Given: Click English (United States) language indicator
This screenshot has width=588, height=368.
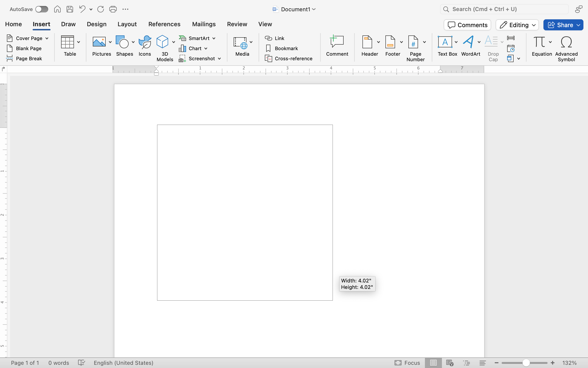Looking at the screenshot, I should click(x=123, y=363).
